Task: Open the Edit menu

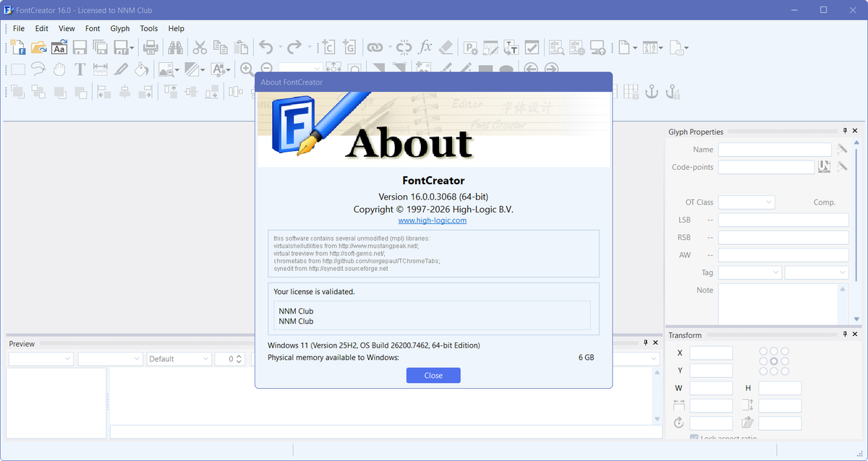Action: pos(42,28)
